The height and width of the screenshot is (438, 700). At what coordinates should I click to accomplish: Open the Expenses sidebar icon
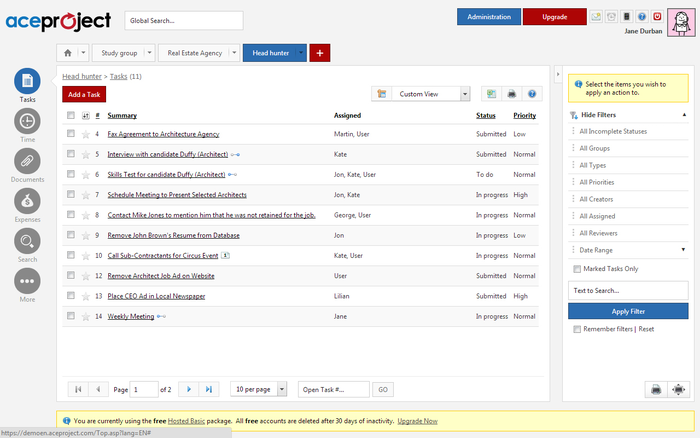tap(27, 201)
